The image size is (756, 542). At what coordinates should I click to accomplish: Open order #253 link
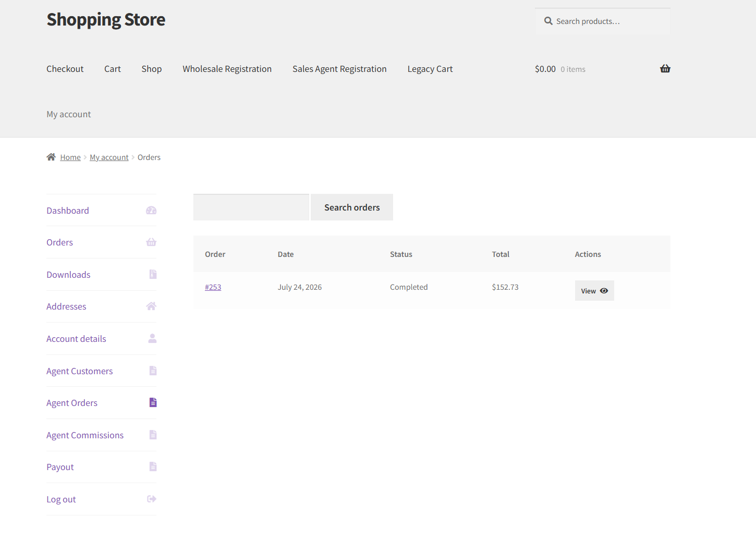(213, 287)
